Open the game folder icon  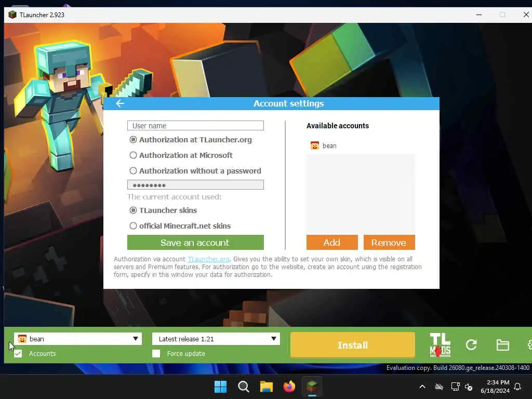502,345
